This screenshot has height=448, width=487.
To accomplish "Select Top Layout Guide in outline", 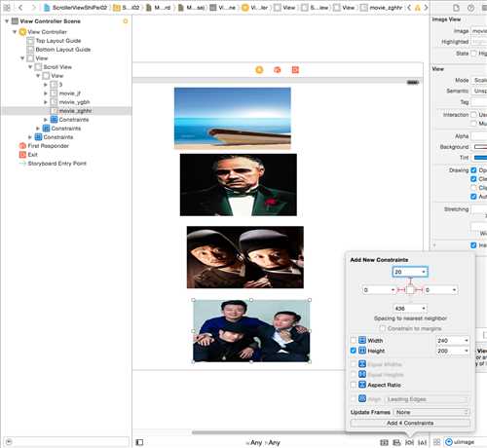I will pyautogui.click(x=58, y=41).
